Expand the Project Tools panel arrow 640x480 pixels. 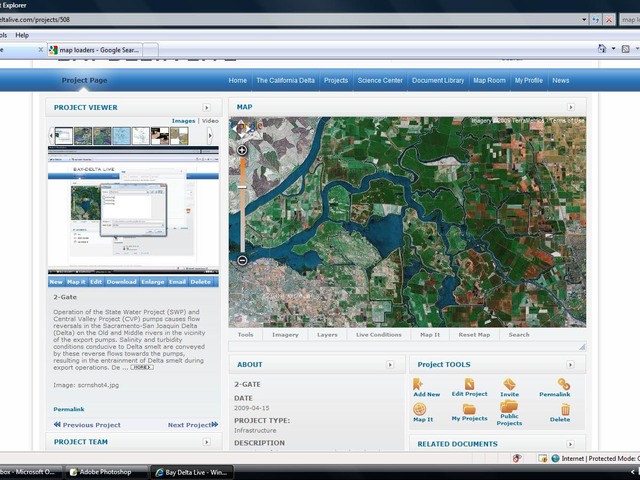click(570, 365)
